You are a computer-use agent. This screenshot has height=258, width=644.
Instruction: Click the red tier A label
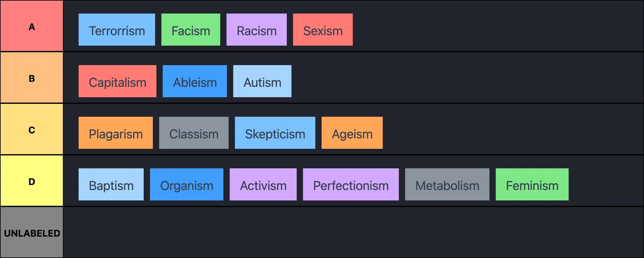click(32, 26)
